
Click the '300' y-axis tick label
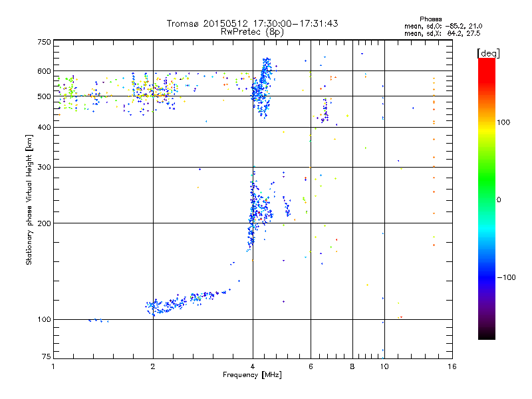pyautogui.click(x=44, y=167)
